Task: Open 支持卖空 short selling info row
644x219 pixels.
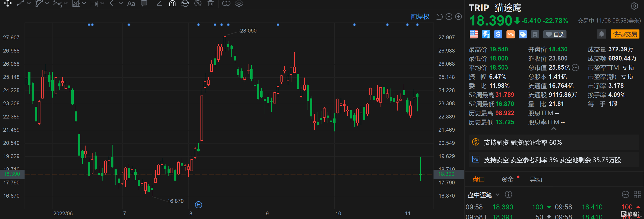Action: point(554,160)
